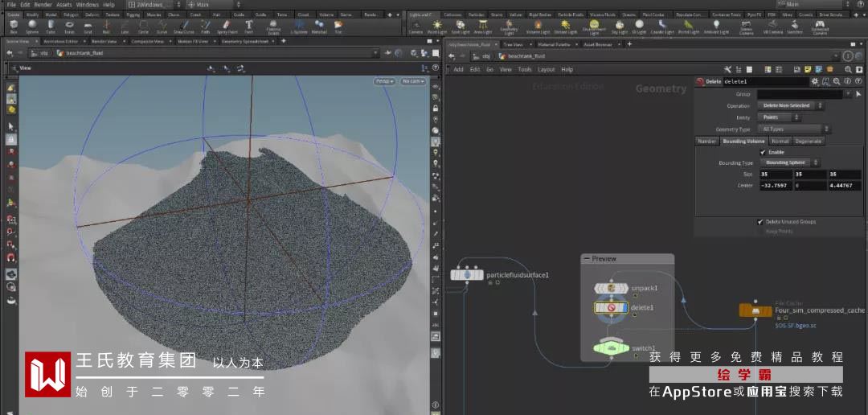The height and width of the screenshot is (415, 868).
Task: Toggle the Enable bounding volume checkbox
Action: tap(763, 151)
